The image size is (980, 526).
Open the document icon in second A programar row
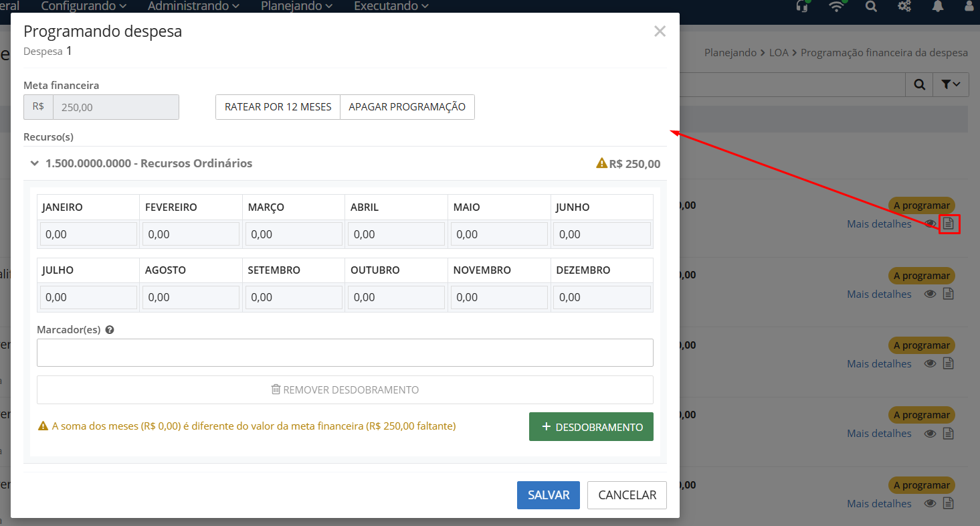(949, 294)
